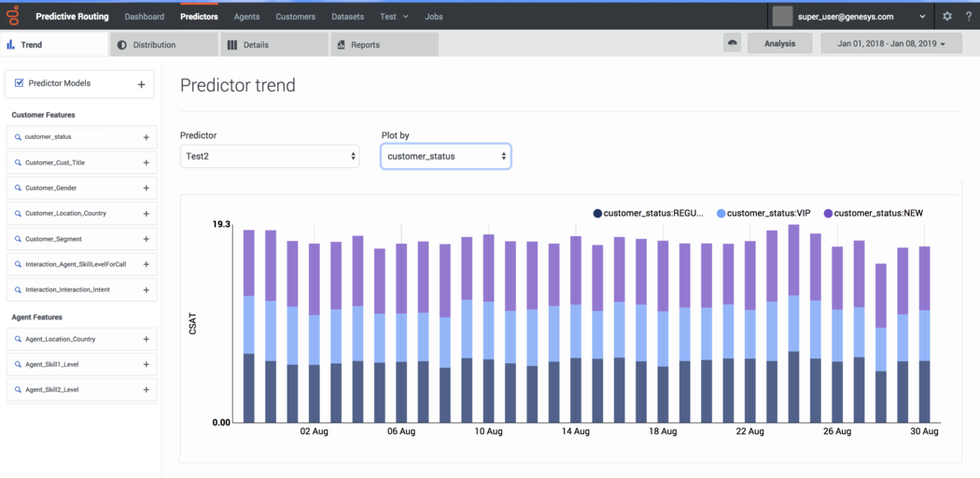Screen dimensions: 980x478
Task: Toggle customer_status:REGU... legend series
Action: [649, 214]
